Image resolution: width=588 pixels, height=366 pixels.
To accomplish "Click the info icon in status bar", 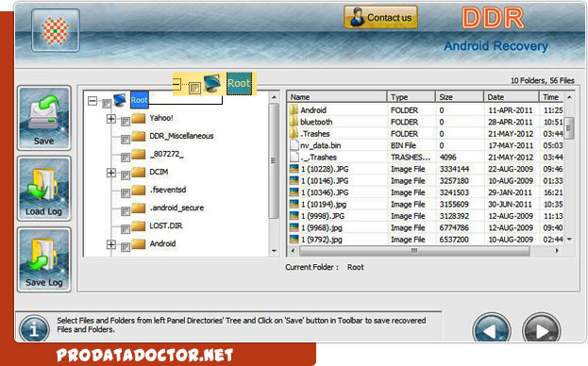I will click(35, 329).
